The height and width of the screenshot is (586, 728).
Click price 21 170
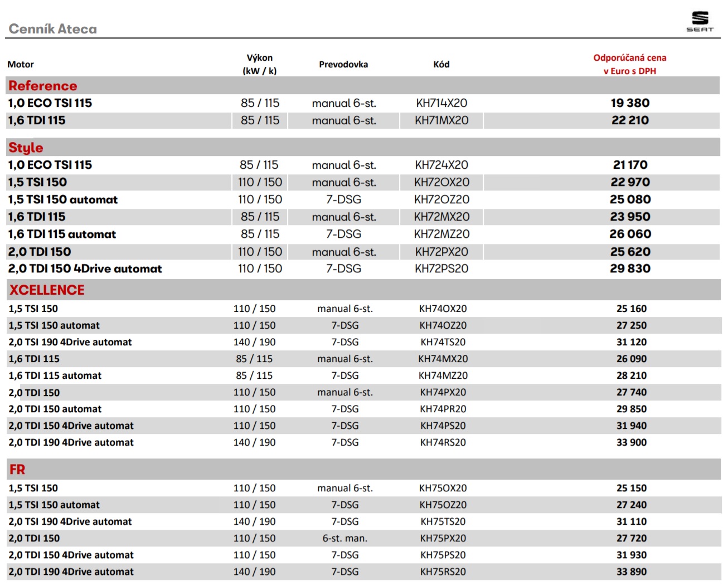tap(630, 165)
